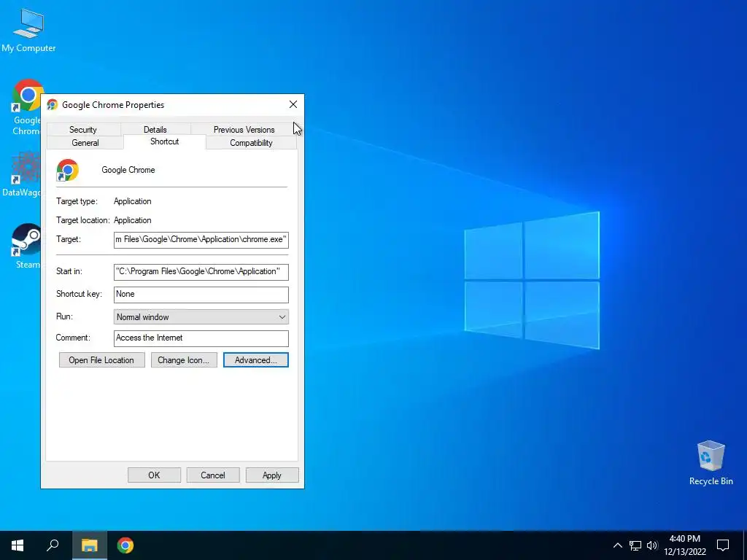747x560 pixels.
Task: Open the My Computer desktop icon
Action: (x=28, y=29)
